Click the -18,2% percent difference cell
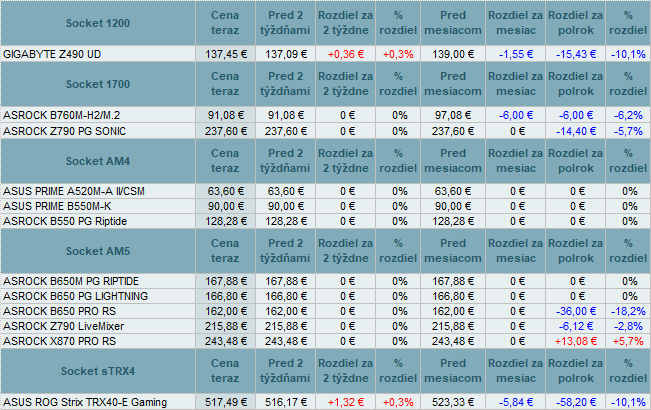Screen dimensions: 651x410 pos(628,311)
